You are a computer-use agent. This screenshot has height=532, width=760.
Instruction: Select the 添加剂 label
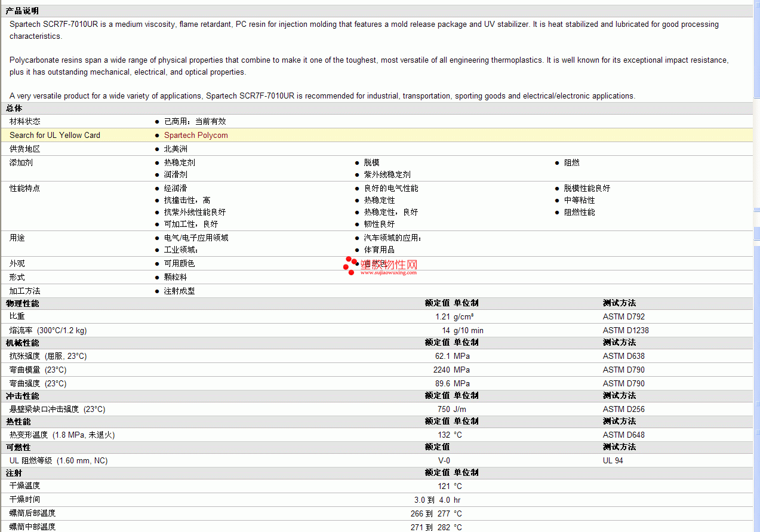tap(21, 162)
